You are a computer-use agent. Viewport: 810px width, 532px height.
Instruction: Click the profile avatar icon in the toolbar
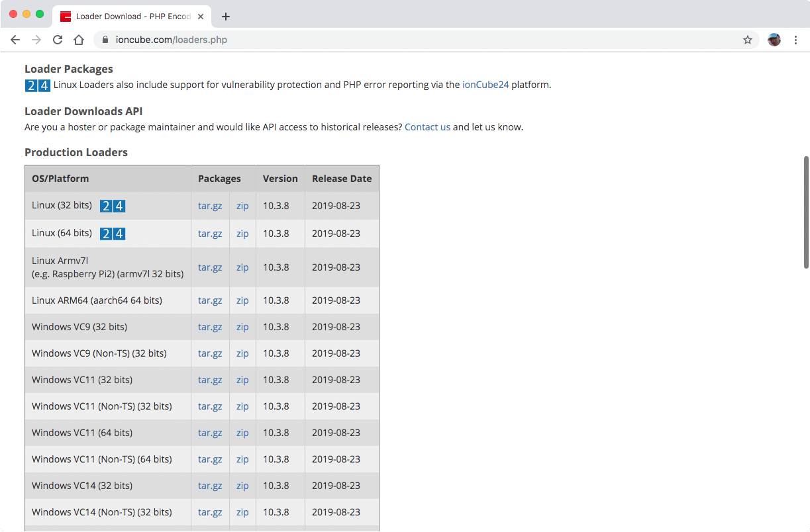(x=774, y=40)
